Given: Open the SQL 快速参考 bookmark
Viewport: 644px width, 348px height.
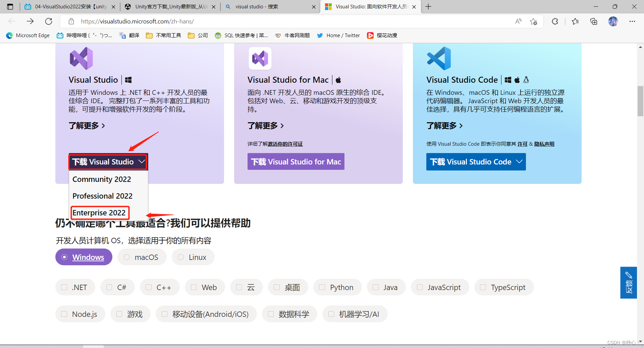Looking at the screenshot, I should 241,35.
